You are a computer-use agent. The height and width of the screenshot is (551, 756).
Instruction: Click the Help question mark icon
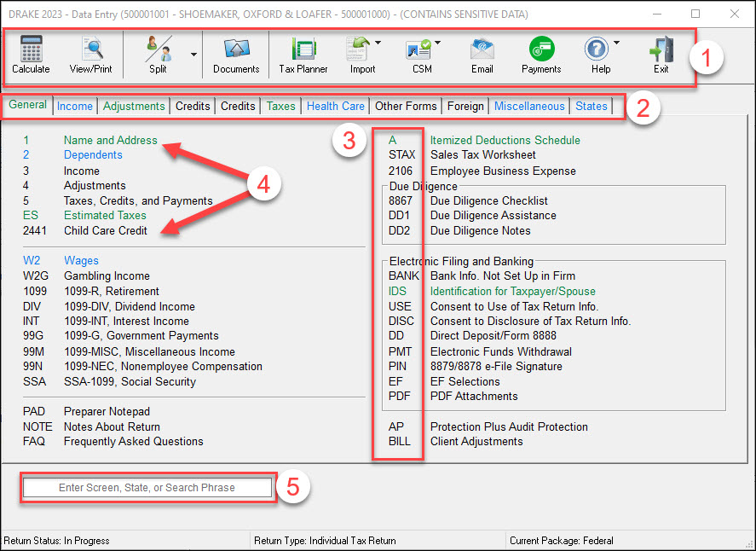pyautogui.click(x=597, y=49)
